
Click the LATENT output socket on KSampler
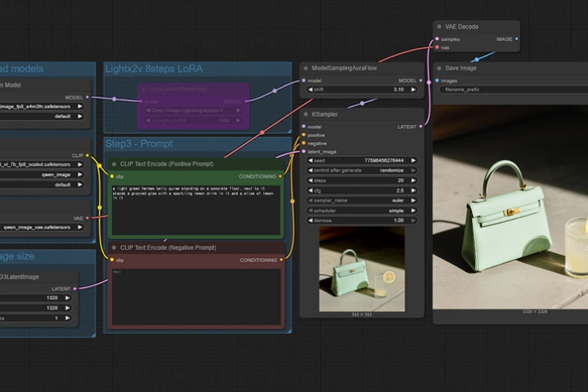[x=422, y=127]
